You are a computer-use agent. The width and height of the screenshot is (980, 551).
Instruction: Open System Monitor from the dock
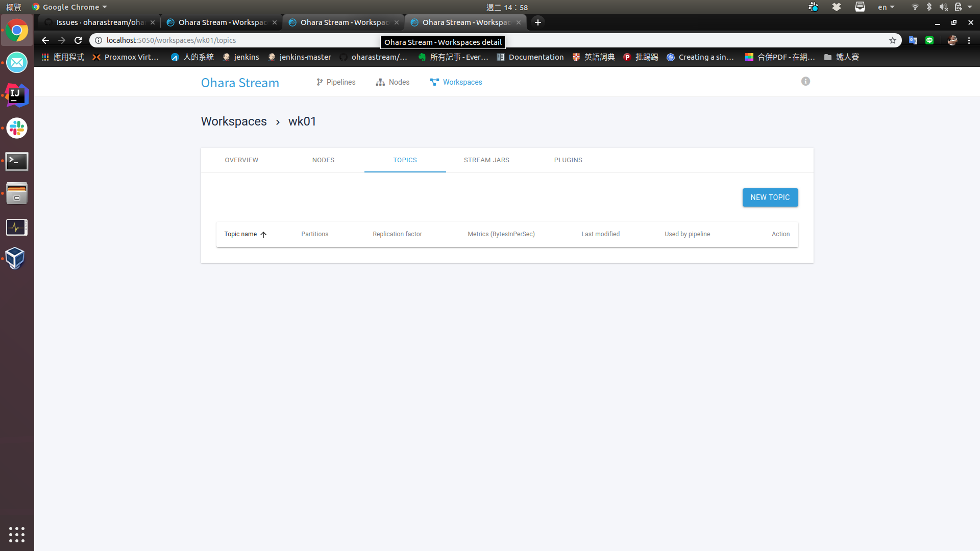[17, 227]
